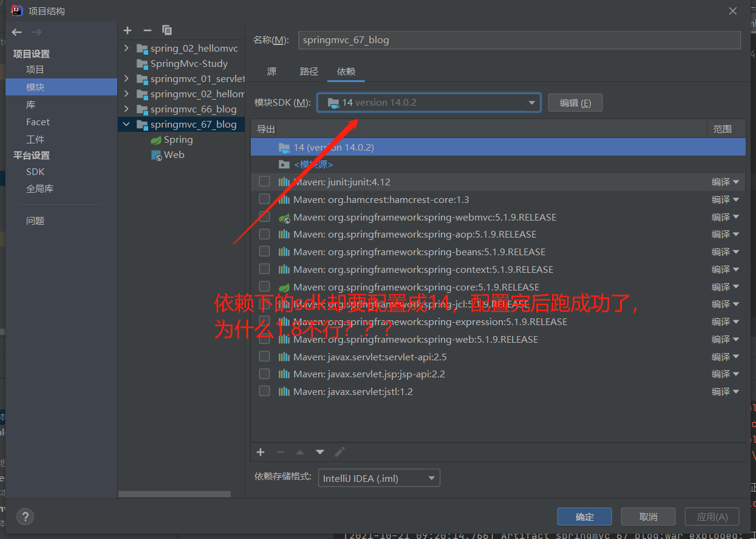Move dependency down arrow
Viewport: 756px width, 539px height.
(320, 452)
